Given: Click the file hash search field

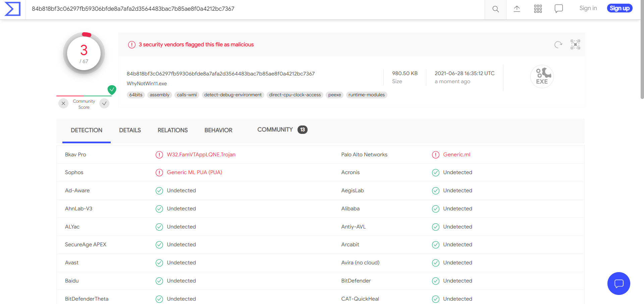Looking at the screenshot, I should 235,9.
